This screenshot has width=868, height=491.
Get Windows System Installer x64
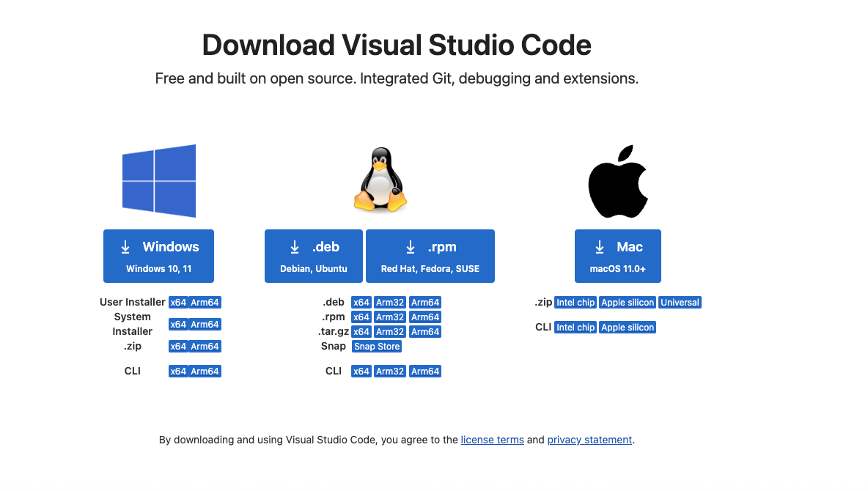pos(178,325)
